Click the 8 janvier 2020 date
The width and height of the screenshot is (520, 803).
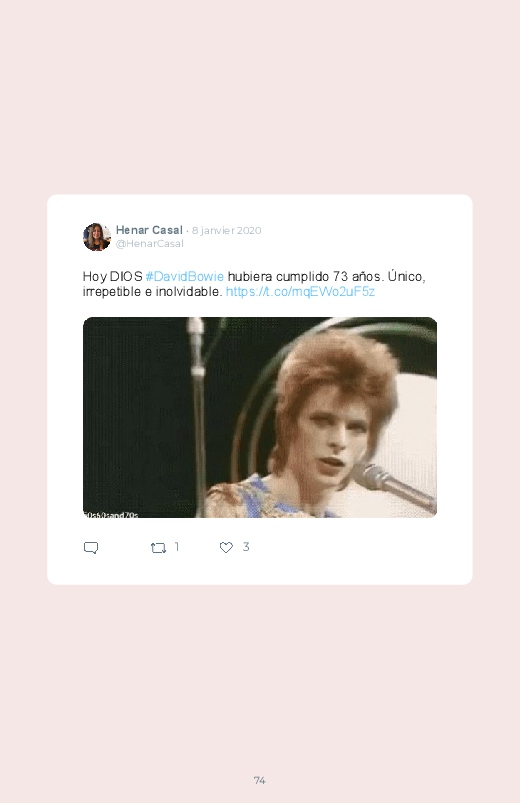coord(226,230)
